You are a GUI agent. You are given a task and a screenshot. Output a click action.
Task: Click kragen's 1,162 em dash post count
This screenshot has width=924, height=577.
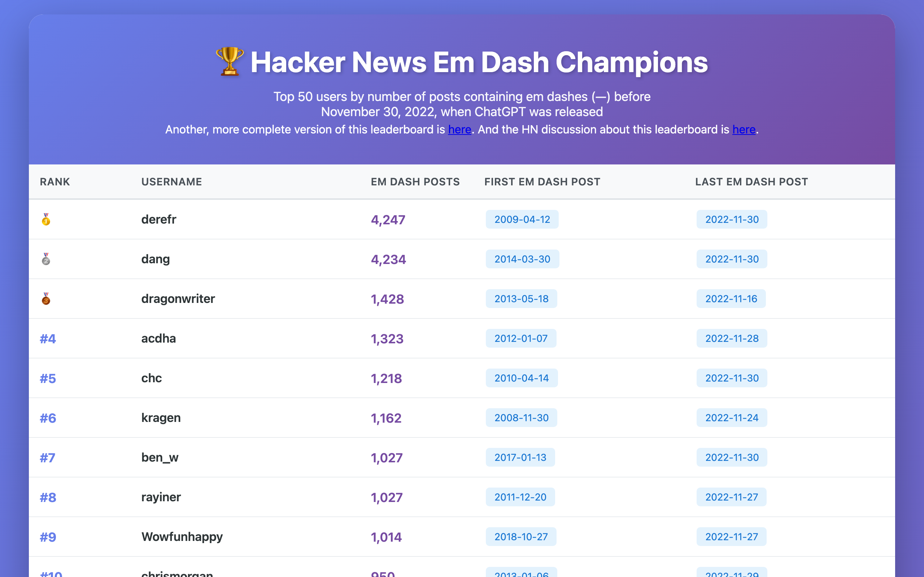pos(386,418)
